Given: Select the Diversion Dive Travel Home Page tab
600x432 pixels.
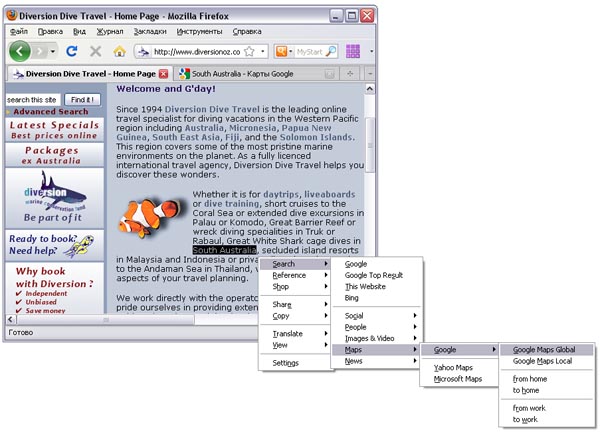Looking at the screenshot, I should tap(90, 73).
